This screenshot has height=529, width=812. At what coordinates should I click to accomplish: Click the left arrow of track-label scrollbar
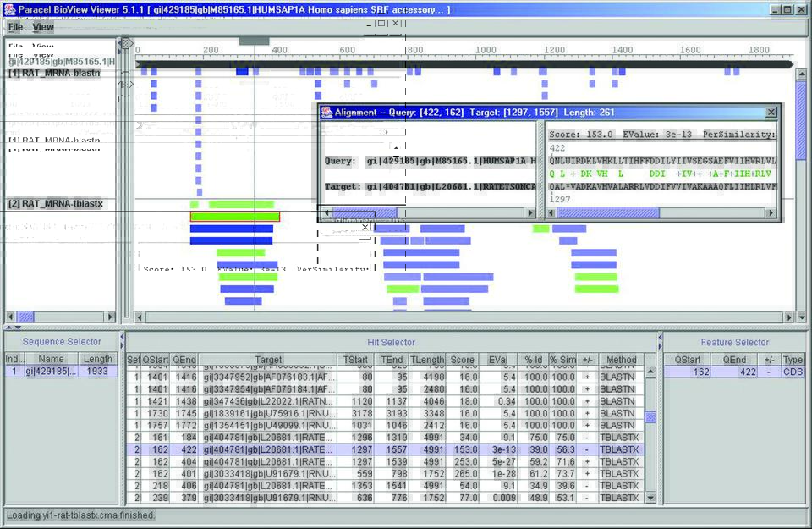(11, 317)
